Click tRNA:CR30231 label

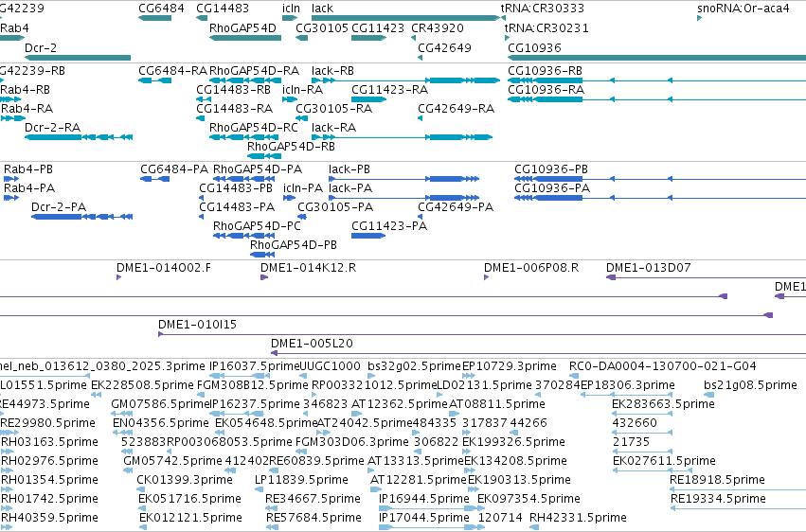click(546, 28)
